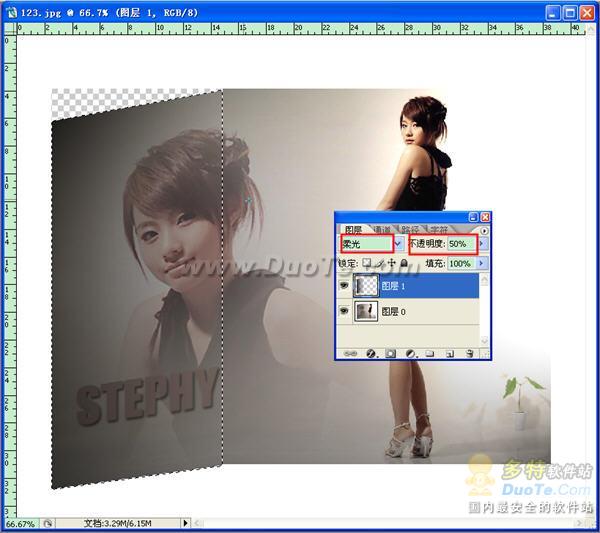This screenshot has height=533, width=600.
Task: Toggle lock all padlock icon
Action: coord(404,263)
